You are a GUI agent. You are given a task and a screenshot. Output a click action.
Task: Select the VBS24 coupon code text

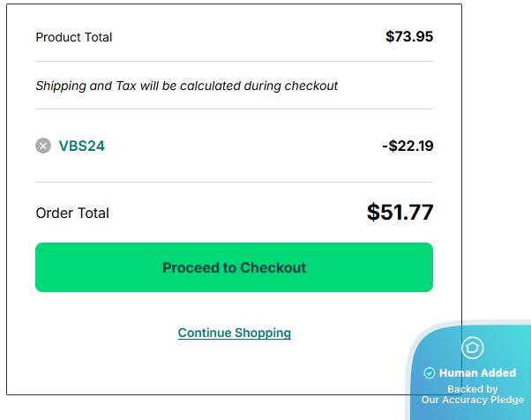pyautogui.click(x=82, y=146)
